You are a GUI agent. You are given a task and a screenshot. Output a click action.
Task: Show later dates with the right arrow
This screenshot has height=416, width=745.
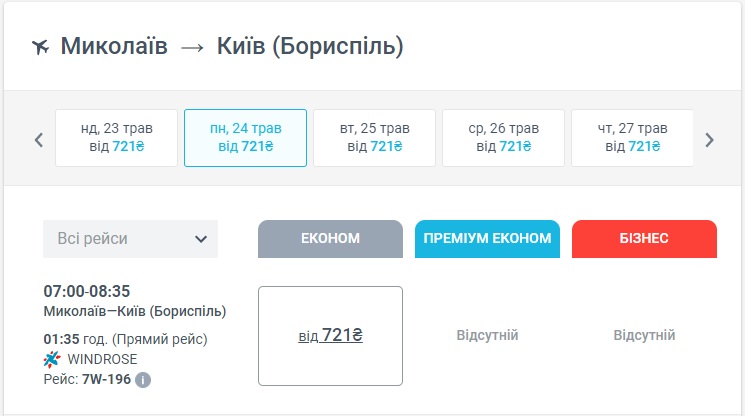click(709, 139)
